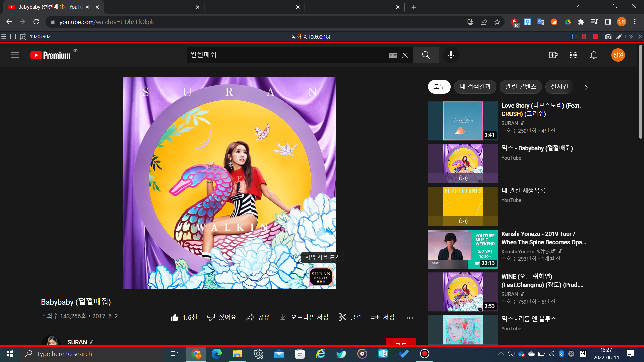Image resolution: width=644 pixels, height=362 pixels.
Task: Open the YouTube notifications bell
Action: (593, 55)
